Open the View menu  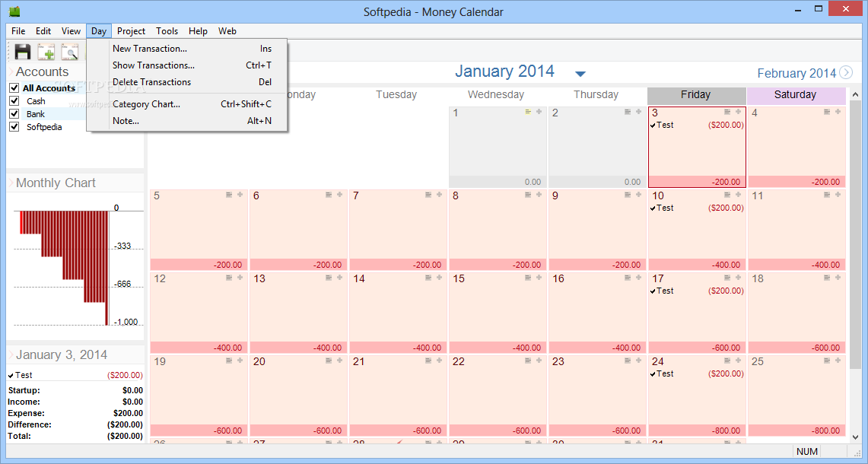tap(71, 31)
